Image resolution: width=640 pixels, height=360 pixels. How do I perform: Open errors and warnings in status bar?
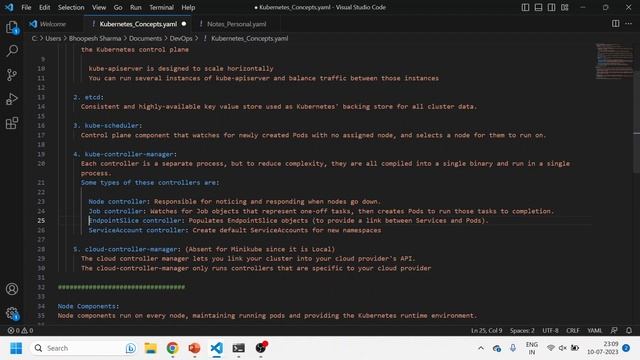coord(20,330)
